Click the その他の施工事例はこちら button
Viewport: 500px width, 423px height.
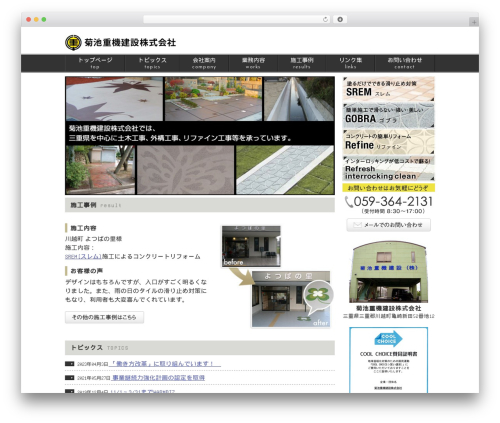tap(104, 317)
